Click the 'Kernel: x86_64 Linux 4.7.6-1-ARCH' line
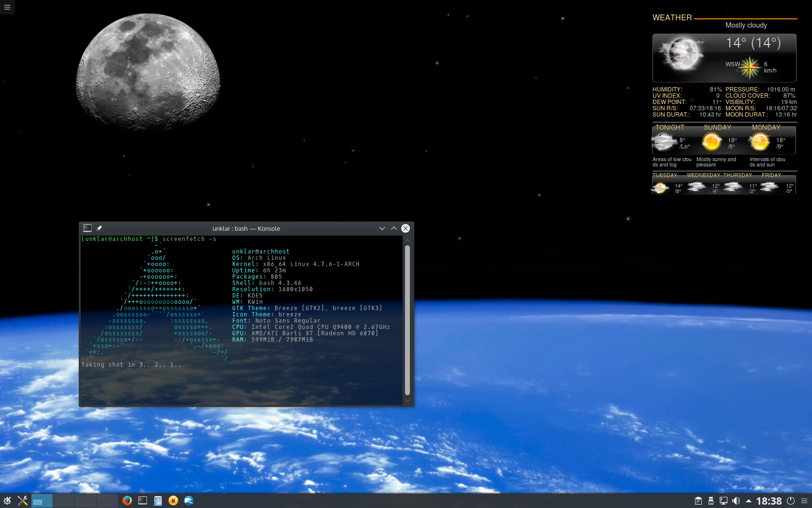 click(296, 264)
